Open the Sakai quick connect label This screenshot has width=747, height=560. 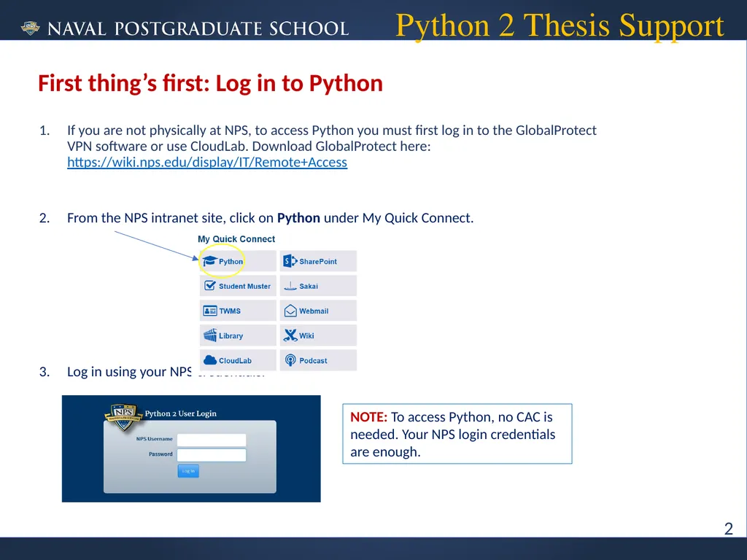pos(309,286)
